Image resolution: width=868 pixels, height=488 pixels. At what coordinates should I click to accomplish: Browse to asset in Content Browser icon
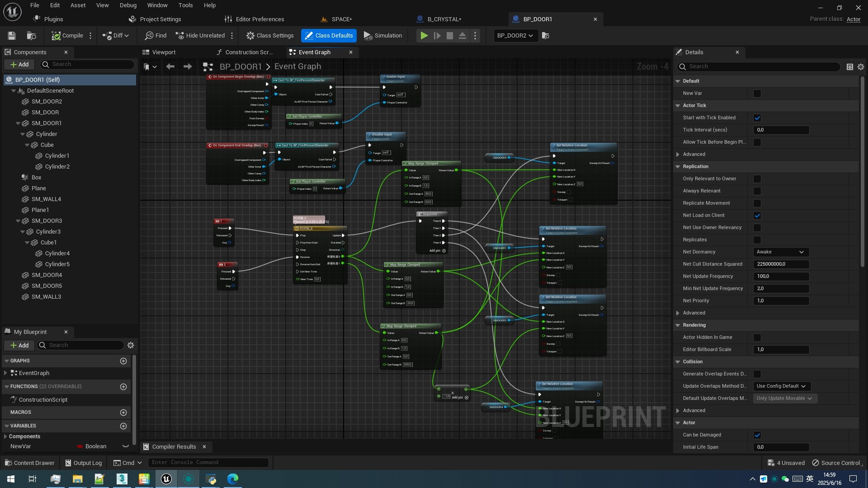tap(31, 36)
